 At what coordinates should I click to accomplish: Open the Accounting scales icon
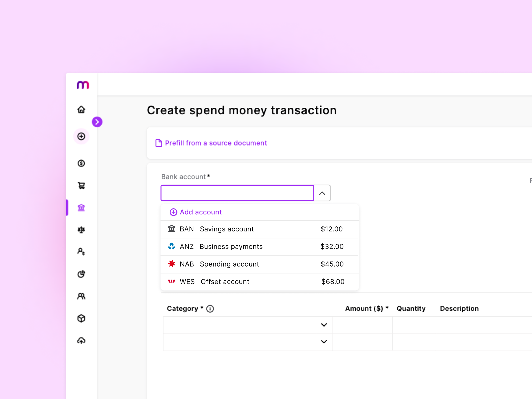(x=81, y=230)
